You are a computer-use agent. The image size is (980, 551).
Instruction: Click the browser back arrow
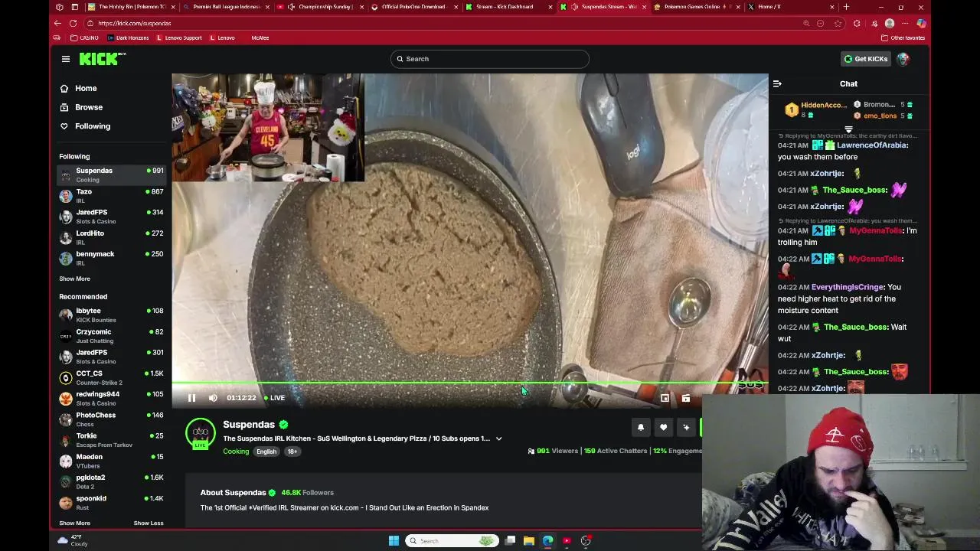point(57,24)
